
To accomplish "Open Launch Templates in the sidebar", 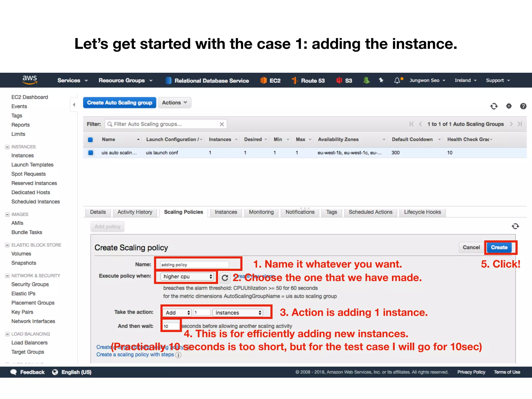I will (x=32, y=165).
